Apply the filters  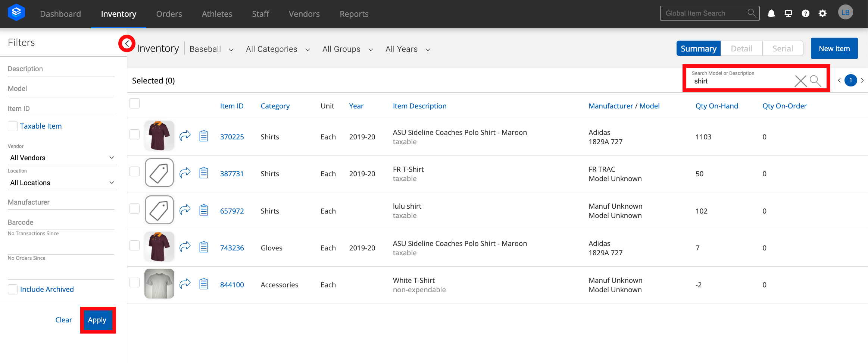(x=97, y=320)
